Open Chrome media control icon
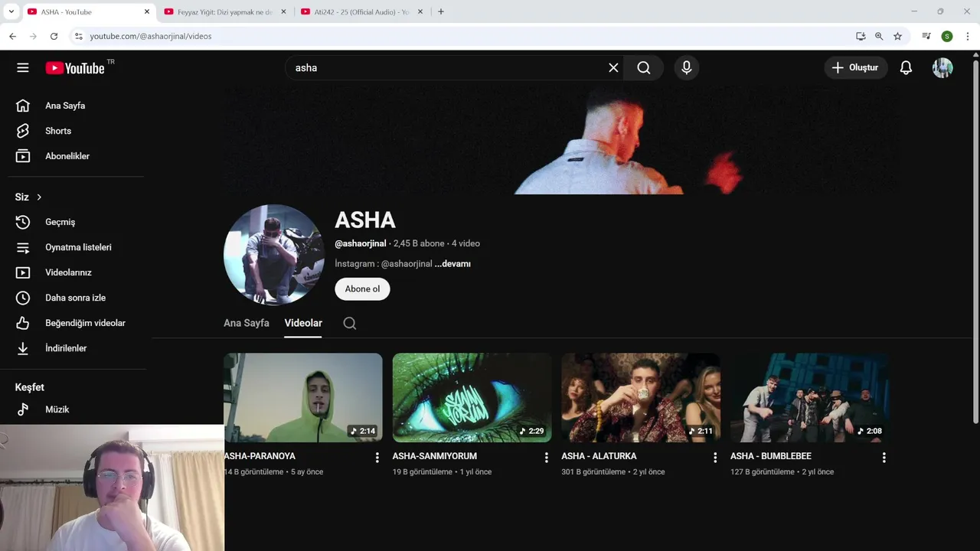 point(926,36)
